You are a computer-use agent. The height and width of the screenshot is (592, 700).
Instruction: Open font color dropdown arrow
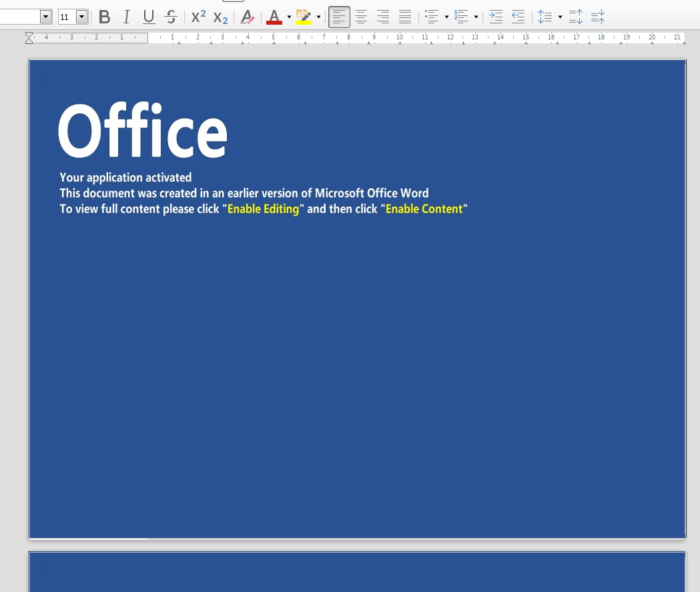289,17
